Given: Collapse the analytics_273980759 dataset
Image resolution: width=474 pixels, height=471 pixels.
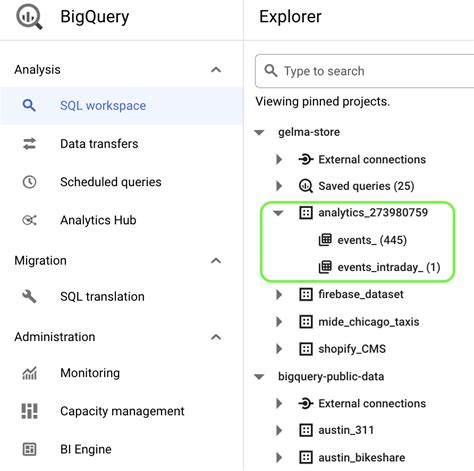Looking at the screenshot, I should pos(278,213).
